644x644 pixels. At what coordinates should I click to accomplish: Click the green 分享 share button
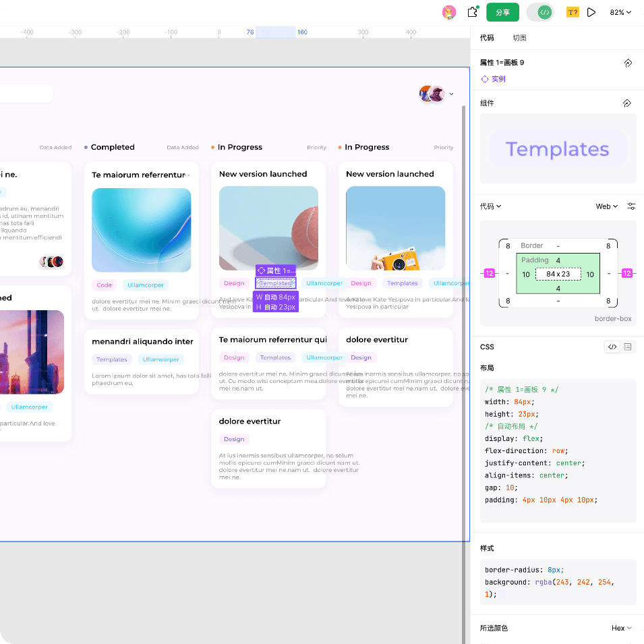(x=502, y=12)
